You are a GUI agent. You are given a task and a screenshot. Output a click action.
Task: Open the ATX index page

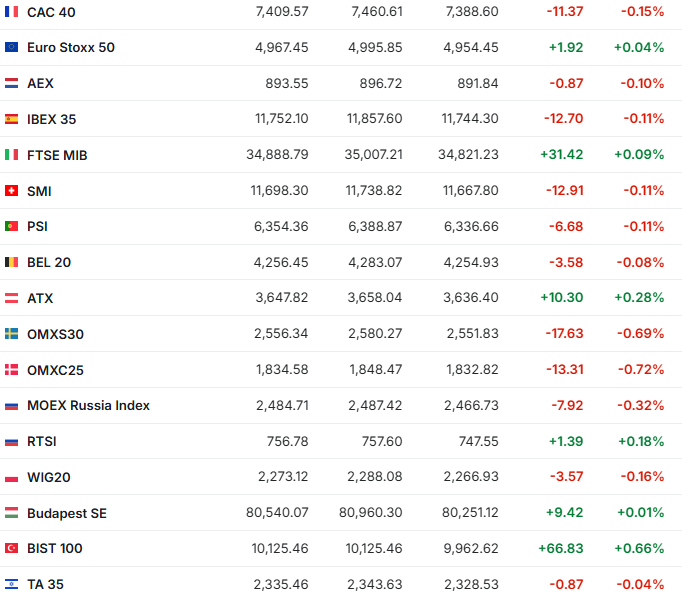click(x=39, y=298)
